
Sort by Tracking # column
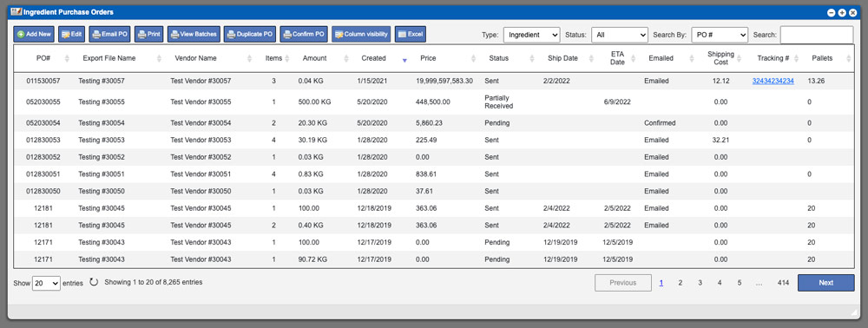pos(773,58)
